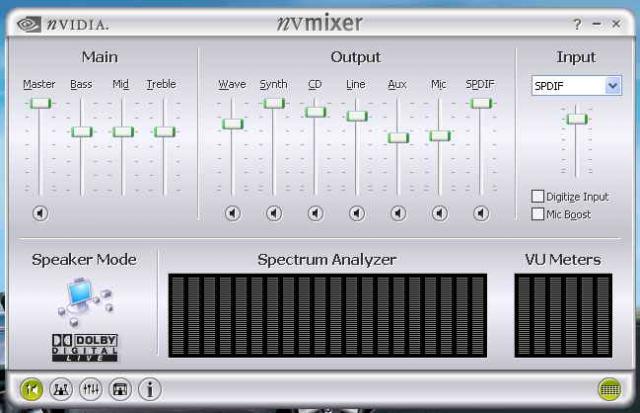Open help with the question mark button

click(x=577, y=24)
